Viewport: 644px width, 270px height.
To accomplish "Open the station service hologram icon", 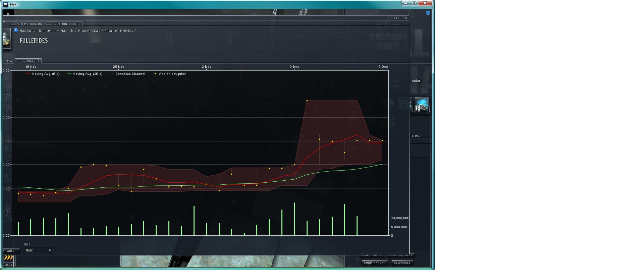I will pyautogui.click(x=422, y=106).
